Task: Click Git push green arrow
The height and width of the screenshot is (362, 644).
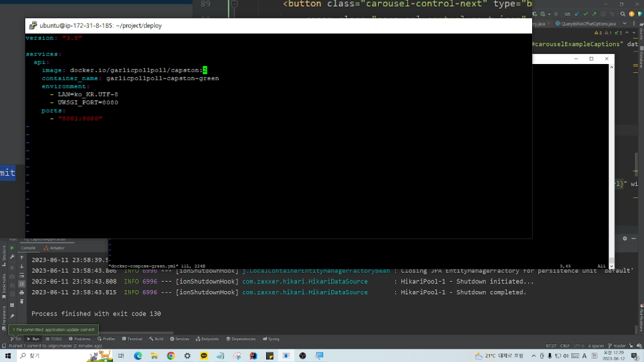Action: click(595, 14)
